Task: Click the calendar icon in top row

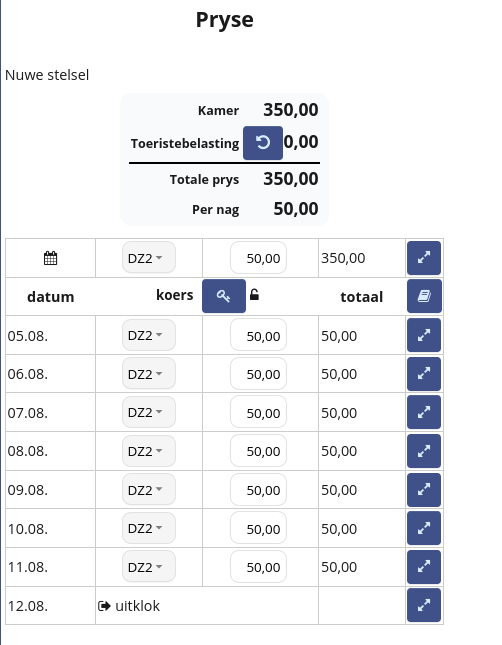Action: coord(51,258)
